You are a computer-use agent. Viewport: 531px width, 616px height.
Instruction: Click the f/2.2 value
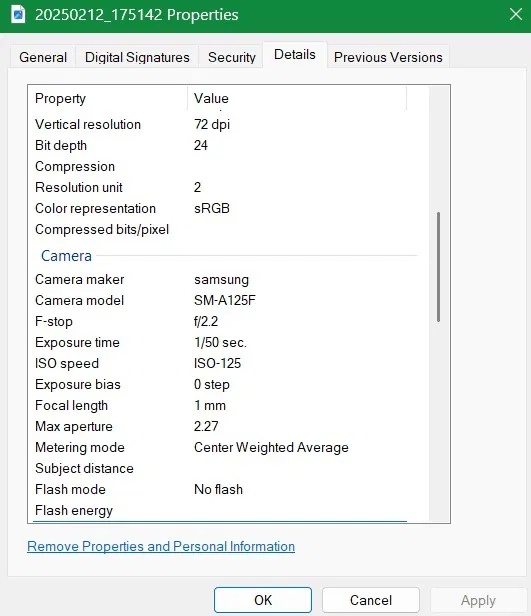coord(206,321)
